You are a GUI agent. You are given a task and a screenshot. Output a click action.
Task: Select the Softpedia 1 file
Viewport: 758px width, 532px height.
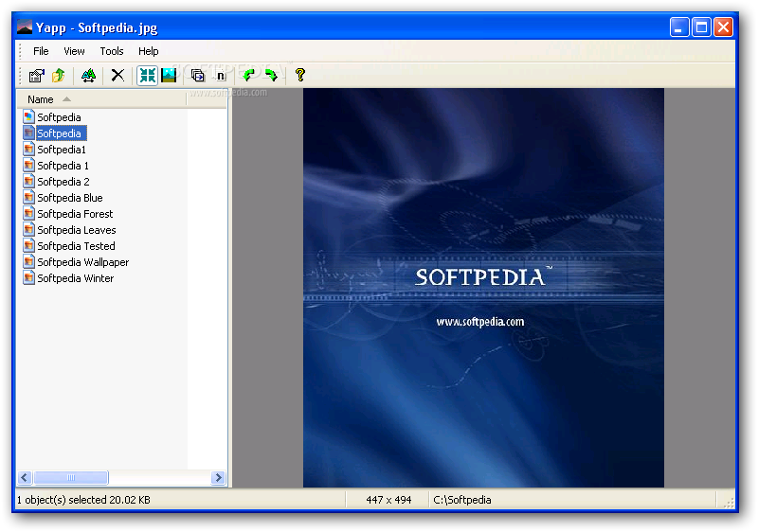(63, 166)
